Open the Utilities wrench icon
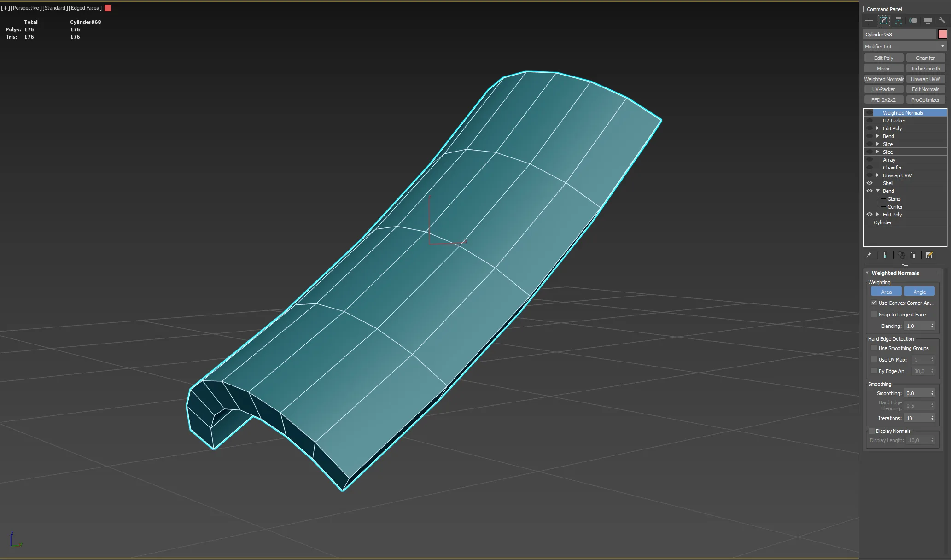This screenshot has height=560, width=951. pyautogui.click(x=942, y=21)
